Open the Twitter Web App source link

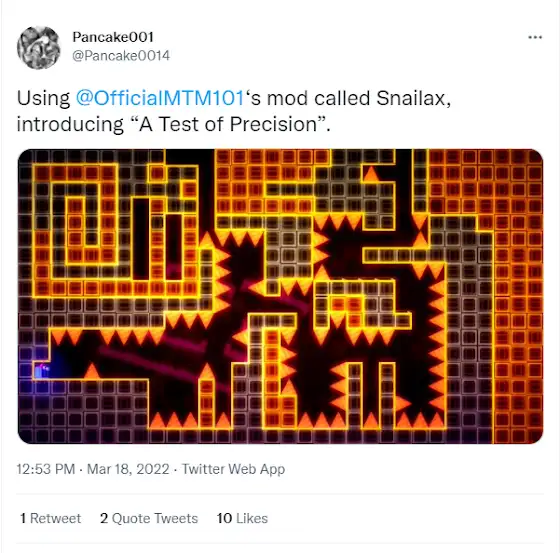pyautogui.click(x=233, y=469)
